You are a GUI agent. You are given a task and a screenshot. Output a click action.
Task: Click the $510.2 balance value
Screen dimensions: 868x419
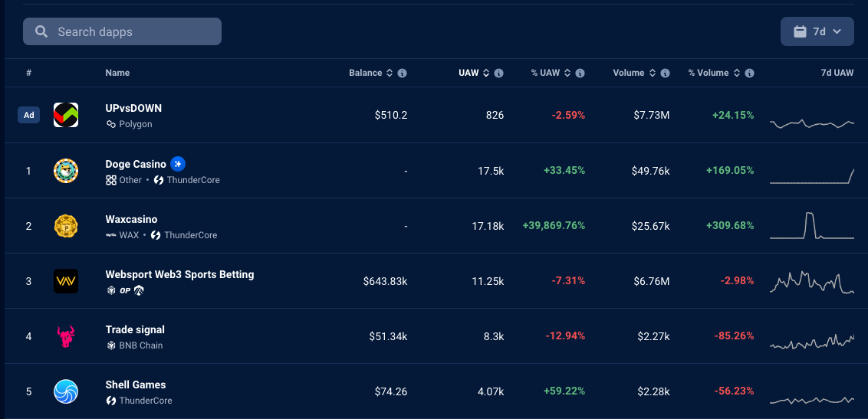pos(391,115)
